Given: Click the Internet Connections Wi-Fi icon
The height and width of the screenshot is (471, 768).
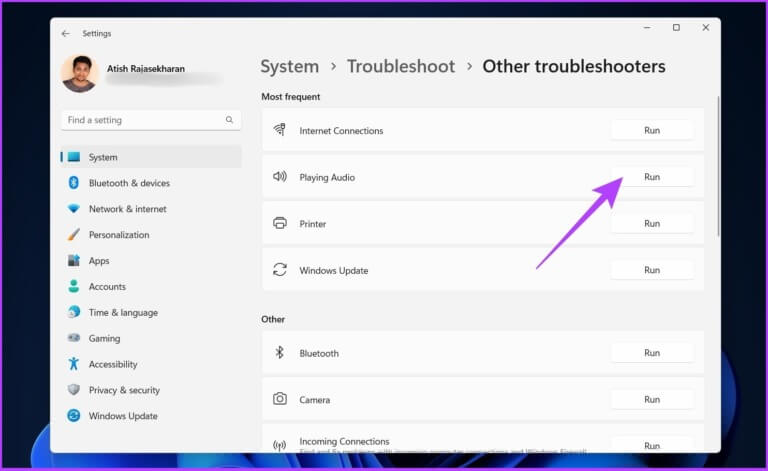Looking at the screenshot, I should (280, 131).
